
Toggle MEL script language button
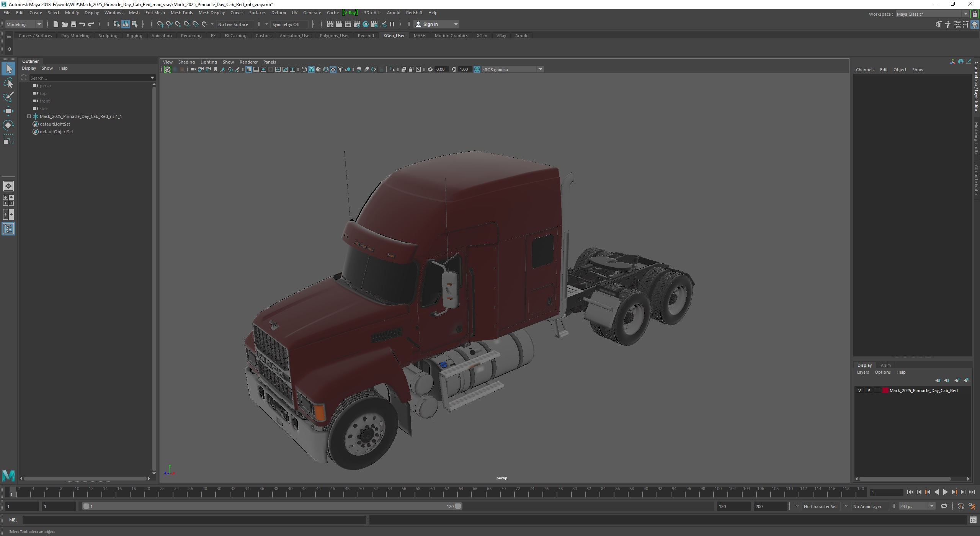coord(13,520)
